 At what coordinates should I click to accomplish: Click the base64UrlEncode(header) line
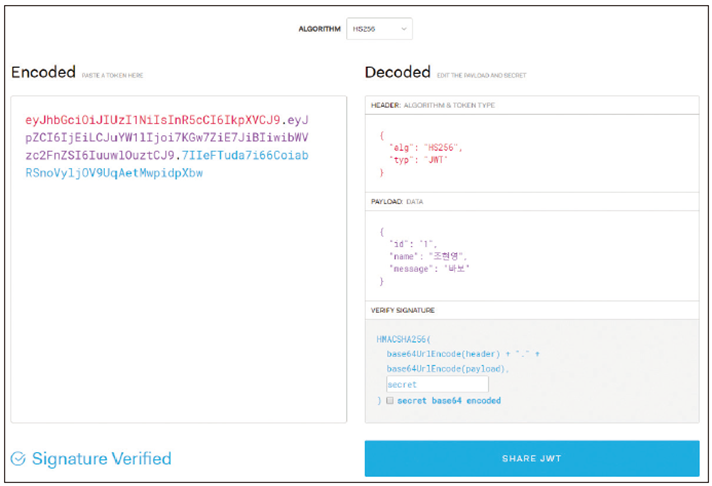click(x=463, y=354)
